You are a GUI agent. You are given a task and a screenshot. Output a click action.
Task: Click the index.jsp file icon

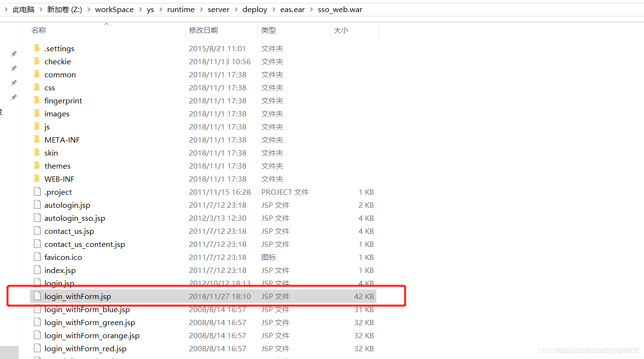click(x=37, y=270)
